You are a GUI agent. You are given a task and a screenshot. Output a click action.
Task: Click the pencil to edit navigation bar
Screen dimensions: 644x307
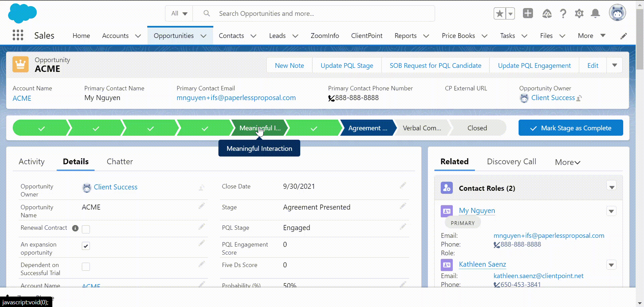pyautogui.click(x=624, y=36)
